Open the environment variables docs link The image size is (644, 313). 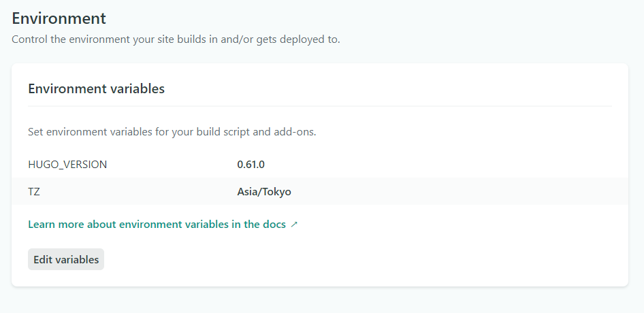click(x=157, y=225)
